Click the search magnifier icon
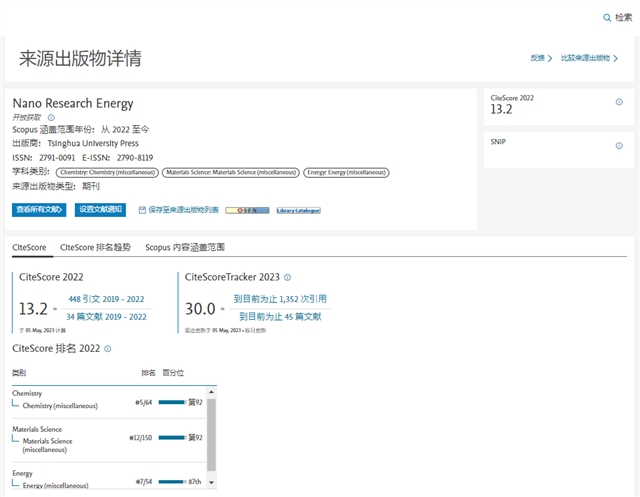This screenshot has height=497, width=640. 606,18
